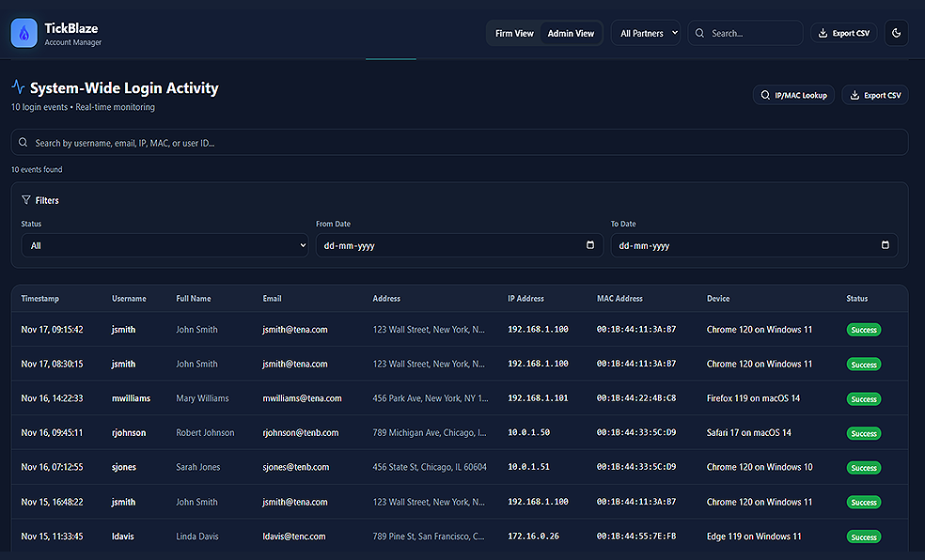This screenshot has width=925, height=560.
Task: Click the IP Address column header
Action: point(525,299)
